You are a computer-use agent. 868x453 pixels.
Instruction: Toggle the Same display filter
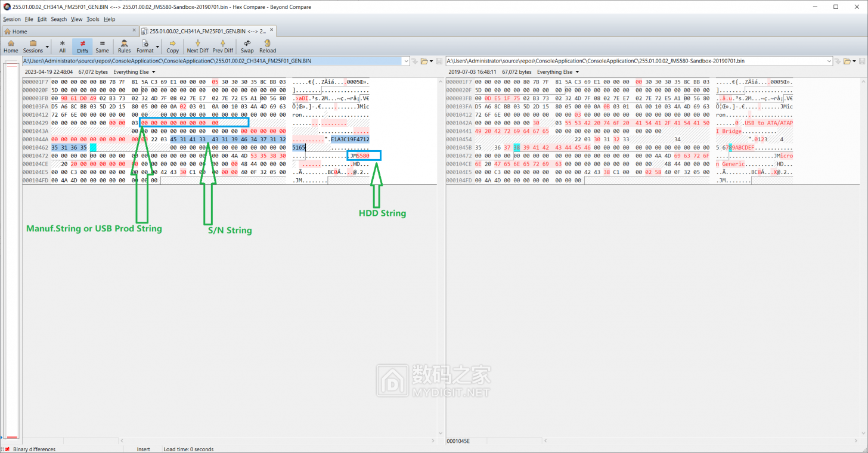click(x=102, y=46)
